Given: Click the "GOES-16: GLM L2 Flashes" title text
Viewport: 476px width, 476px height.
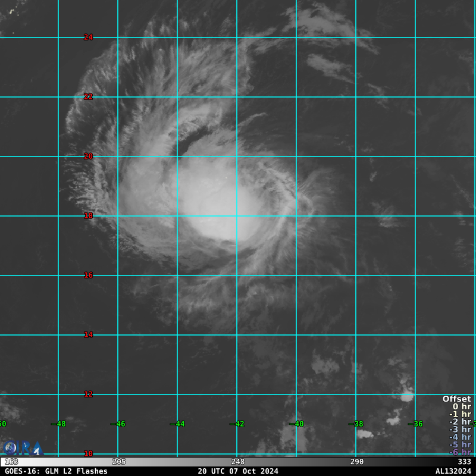Looking at the screenshot, I should click(x=56, y=471).
